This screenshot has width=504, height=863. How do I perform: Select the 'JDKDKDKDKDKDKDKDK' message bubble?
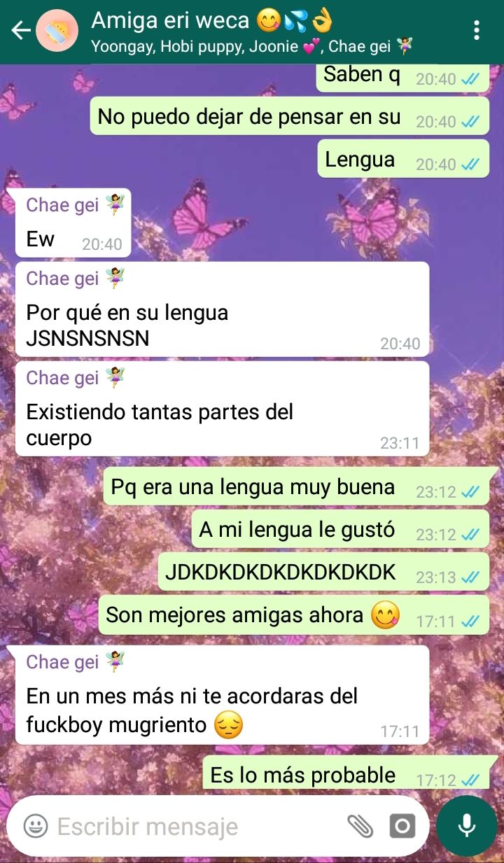pyautogui.click(x=323, y=573)
